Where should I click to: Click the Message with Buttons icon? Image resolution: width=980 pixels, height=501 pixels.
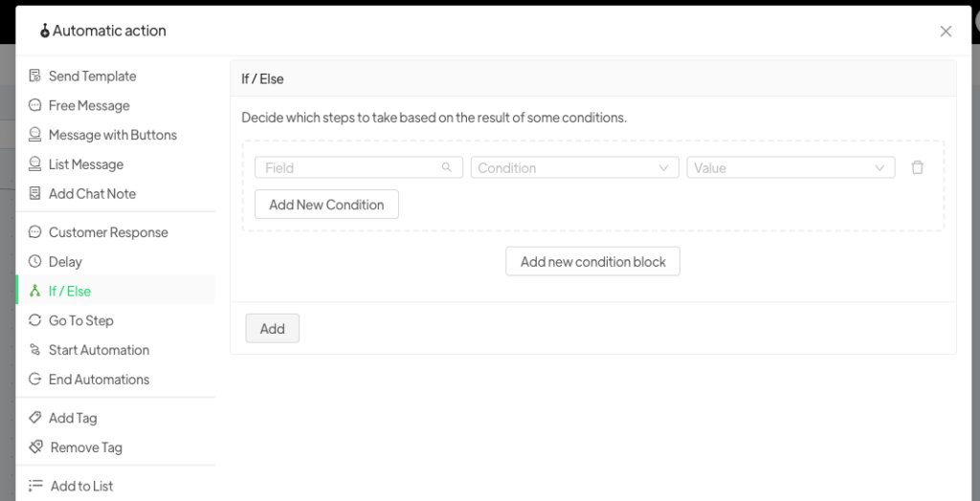35,135
